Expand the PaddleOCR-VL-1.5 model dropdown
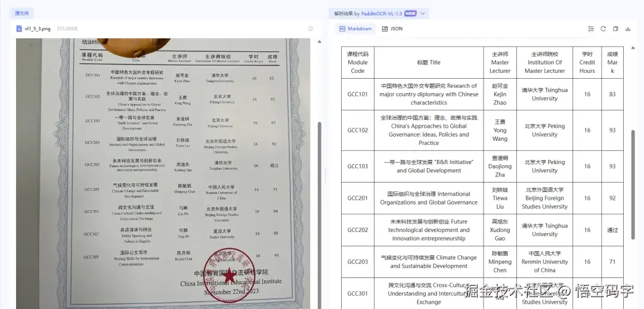The height and width of the screenshot is (309, 644). [x=423, y=14]
